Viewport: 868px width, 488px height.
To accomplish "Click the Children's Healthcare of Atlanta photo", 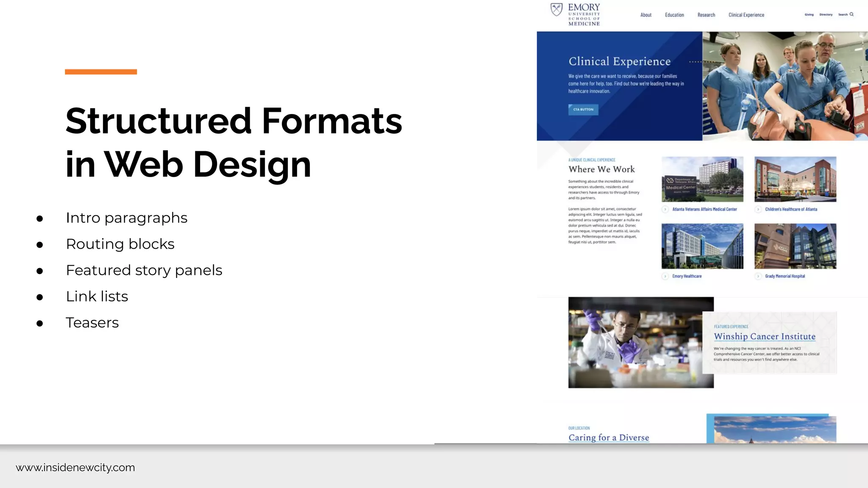I will pos(795,179).
